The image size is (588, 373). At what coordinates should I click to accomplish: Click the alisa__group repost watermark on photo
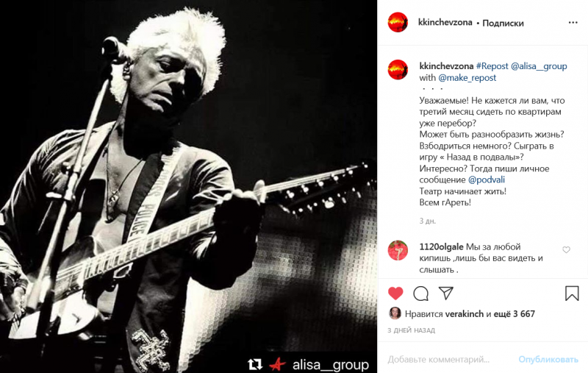click(308, 364)
